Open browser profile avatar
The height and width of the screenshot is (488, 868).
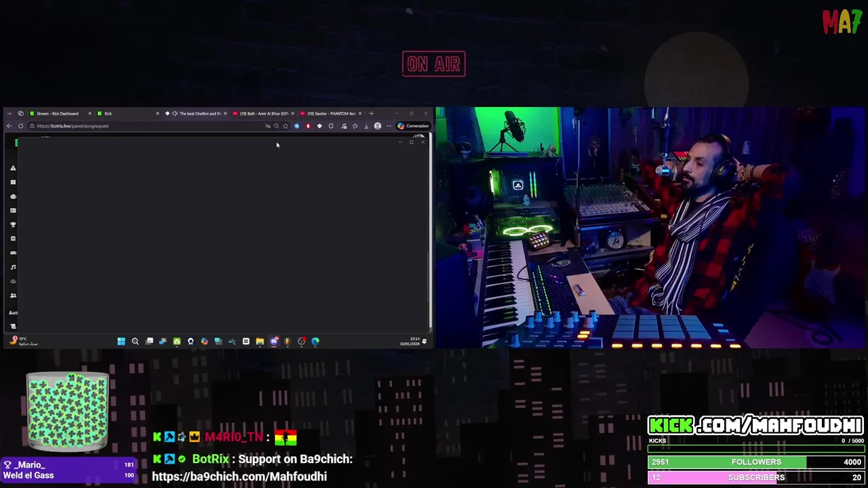378,126
